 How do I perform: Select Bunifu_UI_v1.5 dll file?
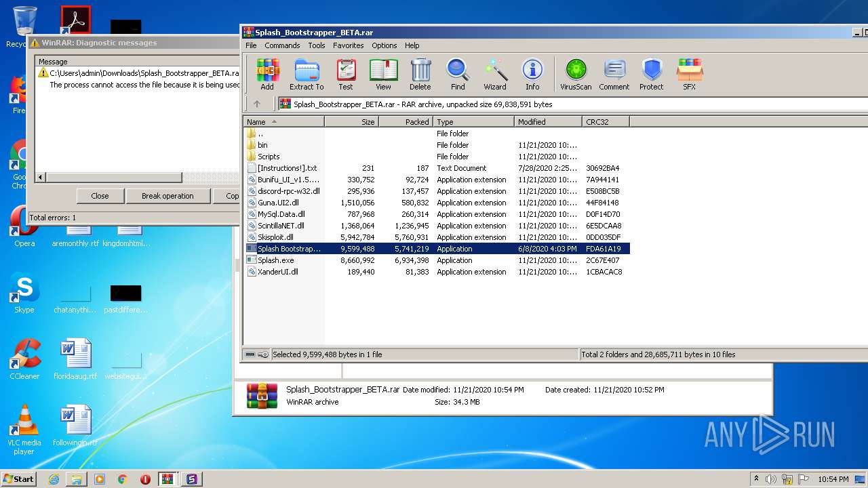tap(437, 180)
